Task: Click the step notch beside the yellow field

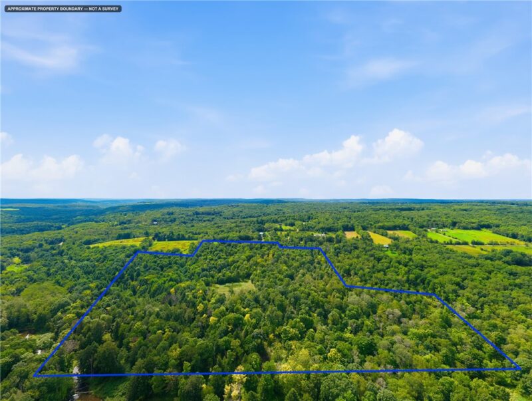Action: (198, 248)
